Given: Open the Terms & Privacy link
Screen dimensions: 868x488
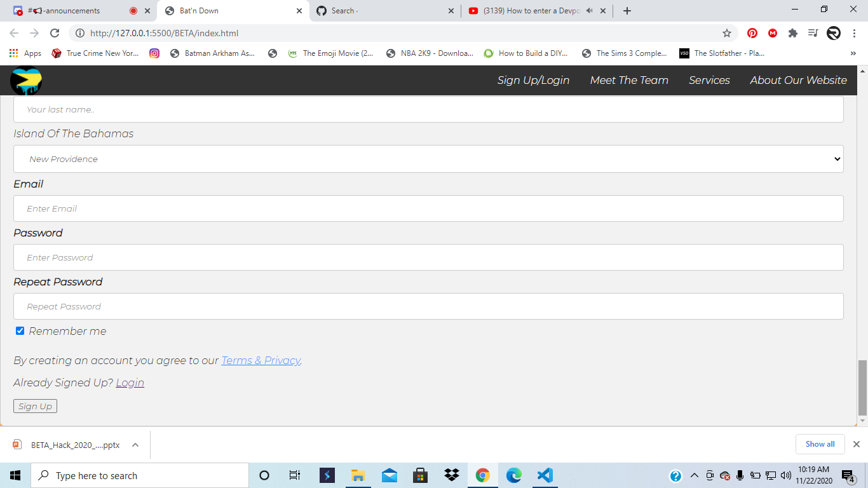Looking at the screenshot, I should [x=261, y=360].
